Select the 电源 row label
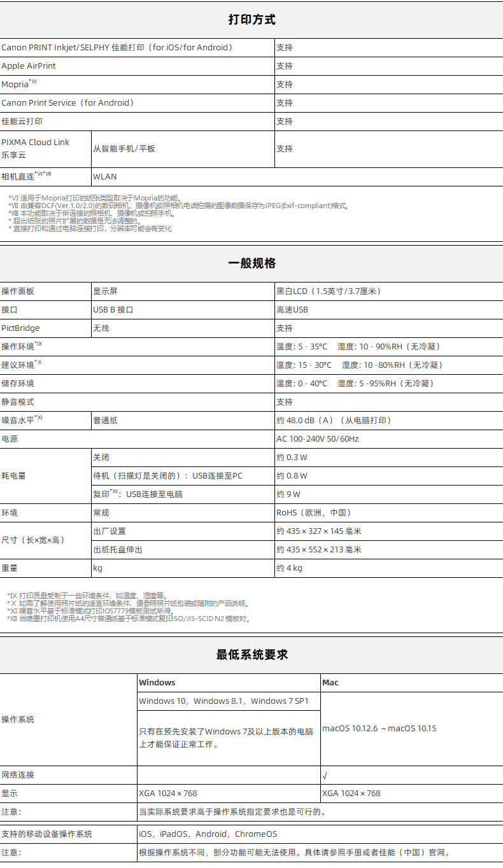503x868 pixels. click(x=10, y=438)
